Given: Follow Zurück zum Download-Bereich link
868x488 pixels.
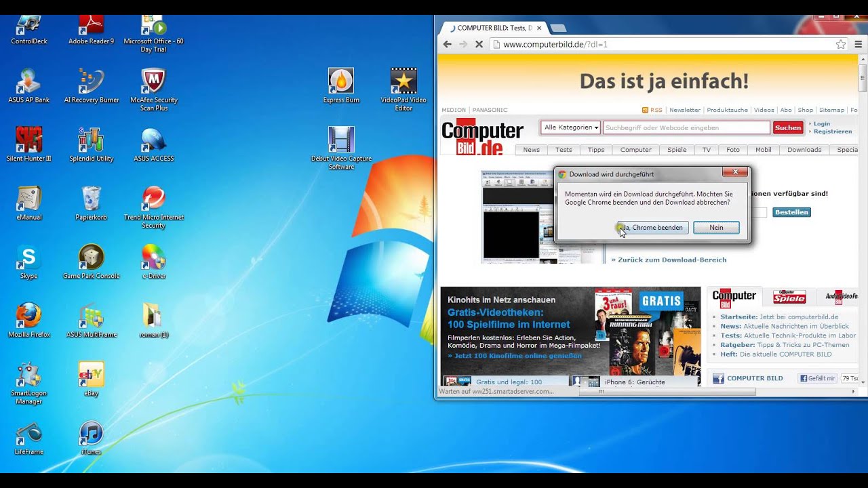Looking at the screenshot, I should pos(669,260).
